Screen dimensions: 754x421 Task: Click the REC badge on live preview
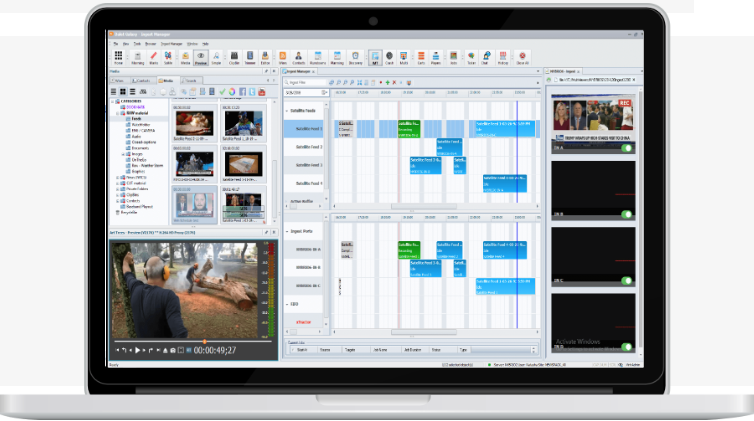[624, 103]
